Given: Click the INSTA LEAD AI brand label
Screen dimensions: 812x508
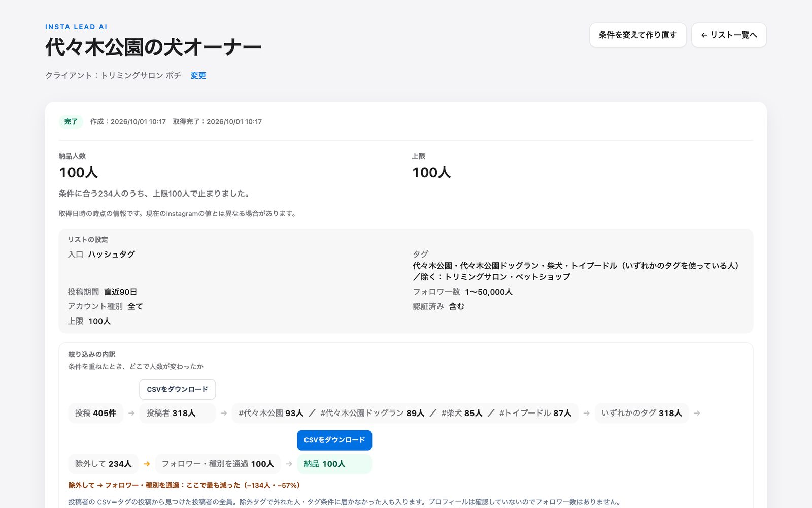Looking at the screenshot, I should tap(76, 27).
